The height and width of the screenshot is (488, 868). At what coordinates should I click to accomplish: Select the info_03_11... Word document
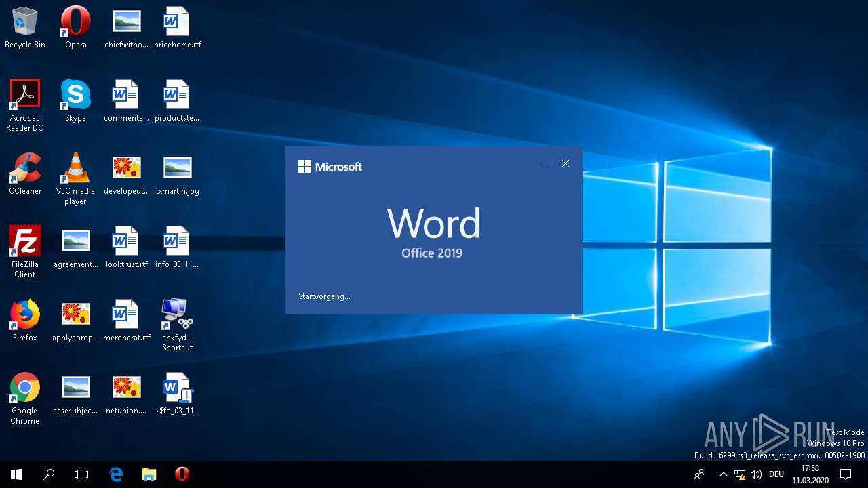coord(177,247)
